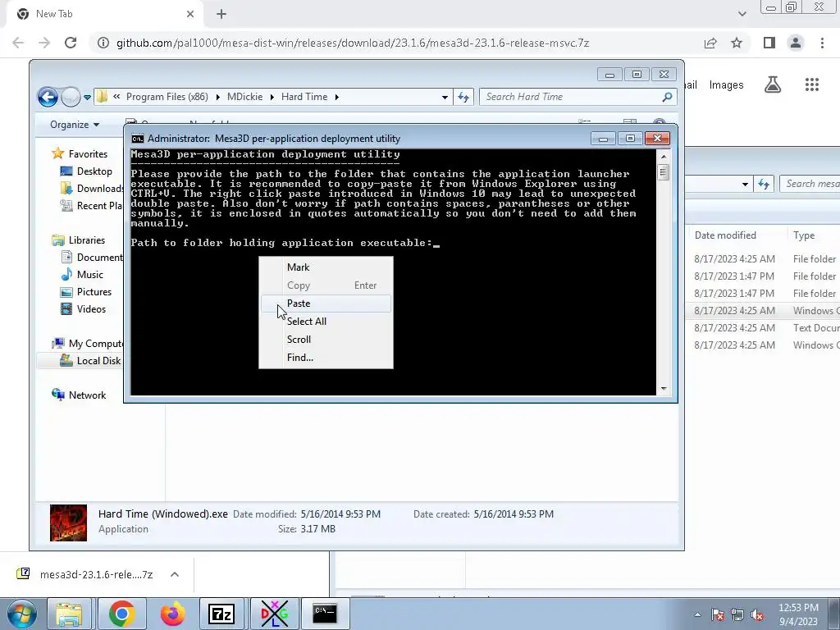The image size is (840, 630).
Task: Select Mark in the console context menu
Action: [326, 267]
